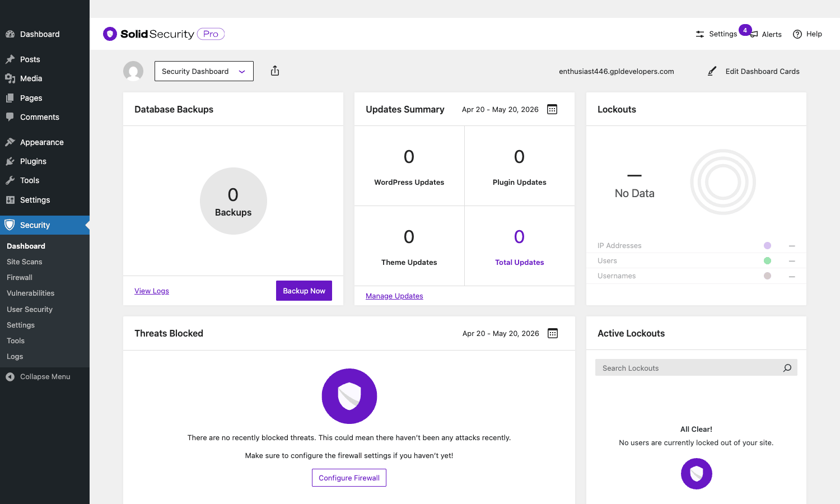The image size is (840, 504).
Task: Expand the Security Dashboard dropdown
Action: pos(204,71)
